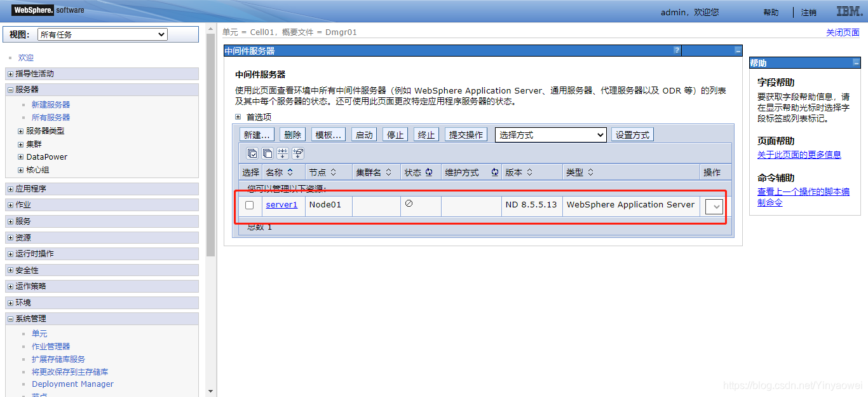Expand 环境 navigation section
868x397 pixels.
[x=10, y=303]
